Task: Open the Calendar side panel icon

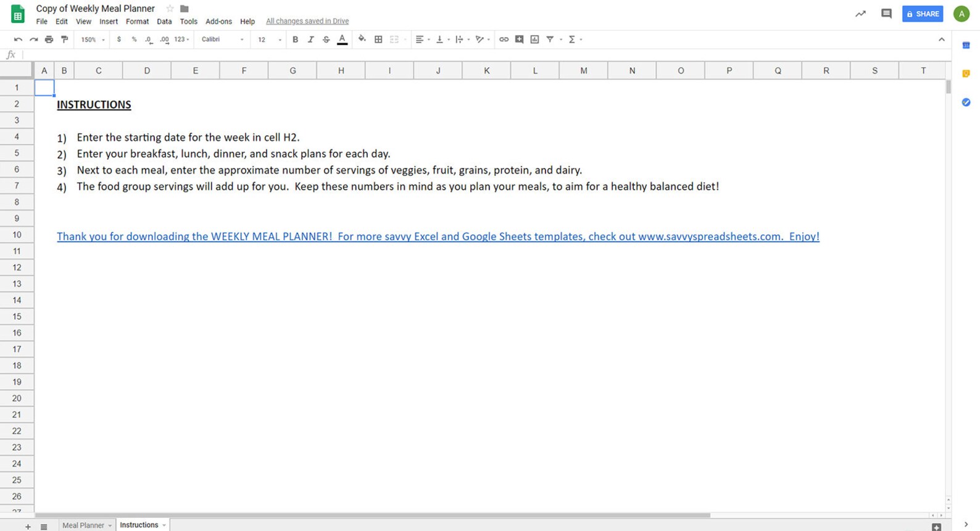Action: pos(966,45)
